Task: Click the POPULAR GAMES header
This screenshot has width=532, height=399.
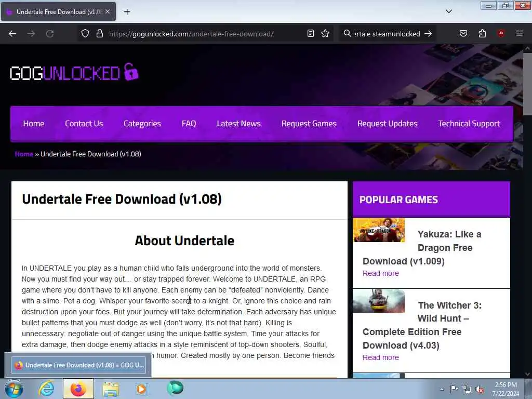Action: (x=398, y=199)
